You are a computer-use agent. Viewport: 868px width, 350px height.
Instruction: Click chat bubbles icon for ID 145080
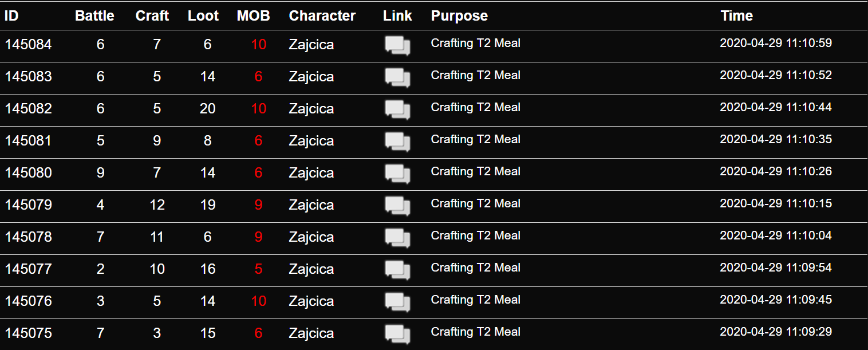coord(397,174)
